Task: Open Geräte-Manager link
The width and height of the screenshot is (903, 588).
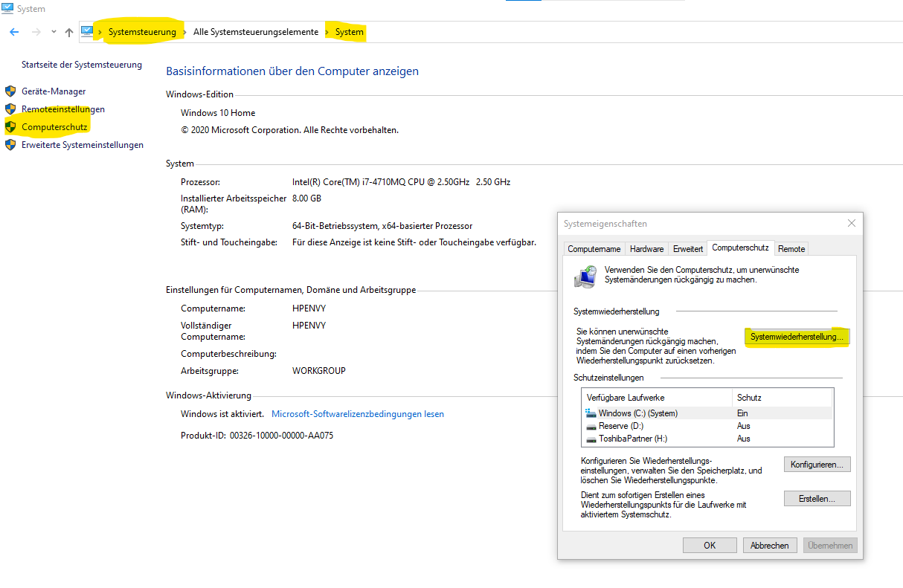Action: tap(54, 91)
